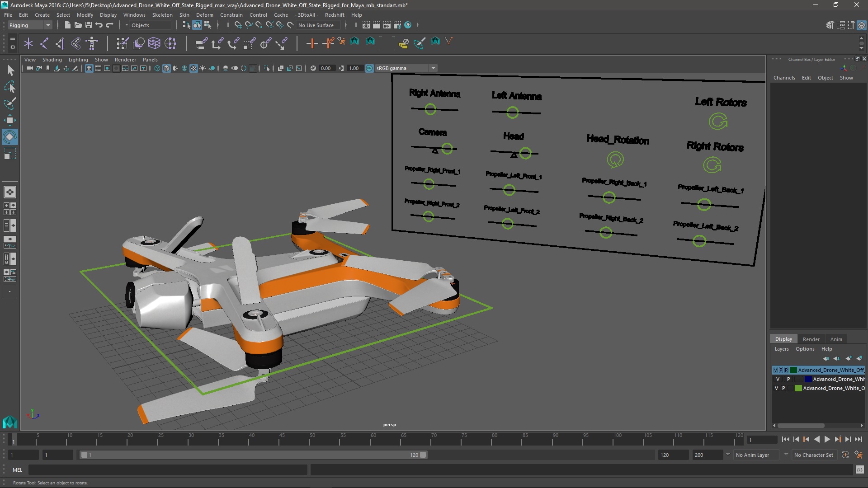Click the Save scene icon

pos(89,25)
